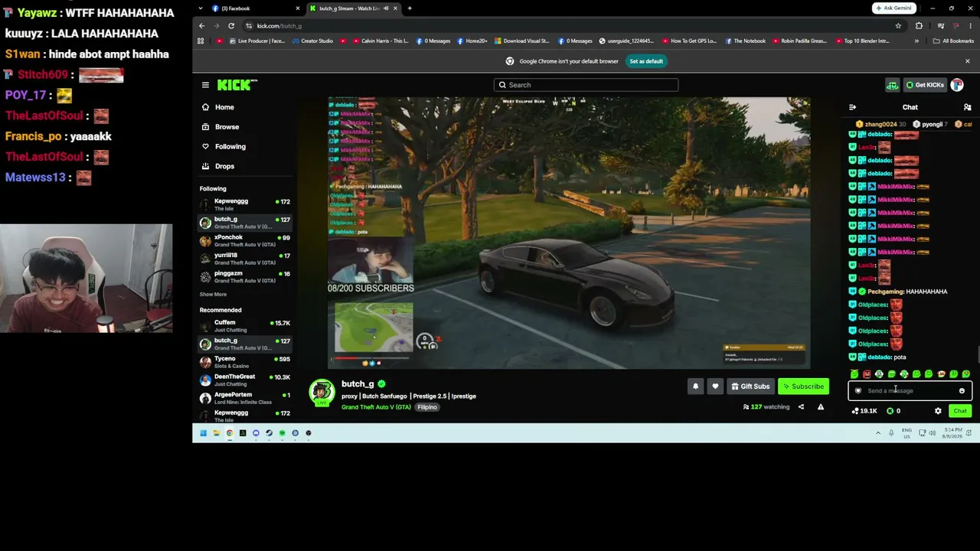Click the Gift Subs button
Image resolution: width=980 pixels, height=551 pixels.
tap(750, 386)
